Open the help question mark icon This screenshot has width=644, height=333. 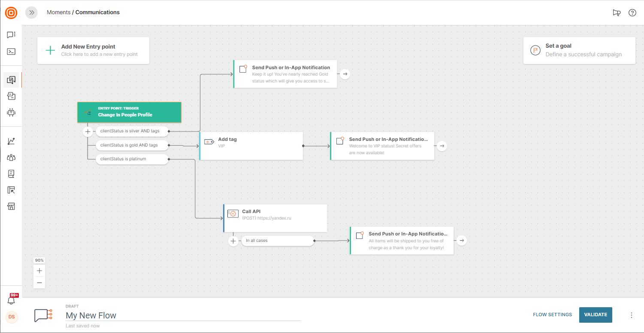632,12
